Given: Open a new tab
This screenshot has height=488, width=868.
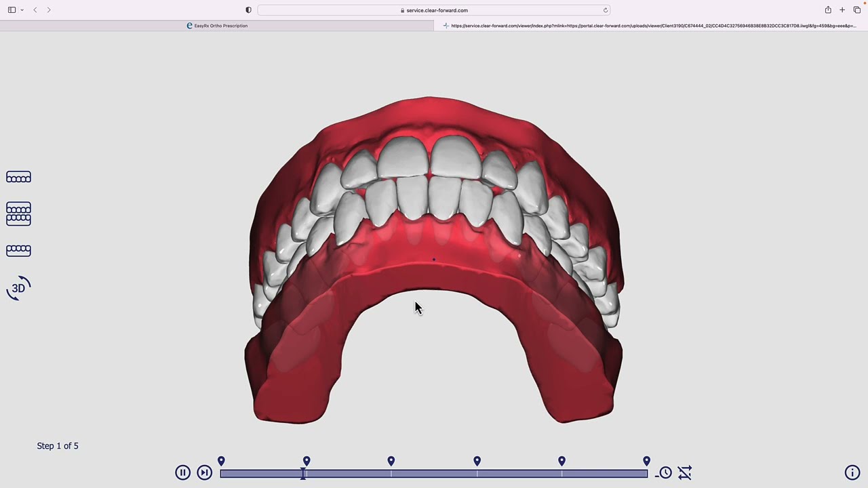Looking at the screenshot, I should pyautogui.click(x=842, y=10).
